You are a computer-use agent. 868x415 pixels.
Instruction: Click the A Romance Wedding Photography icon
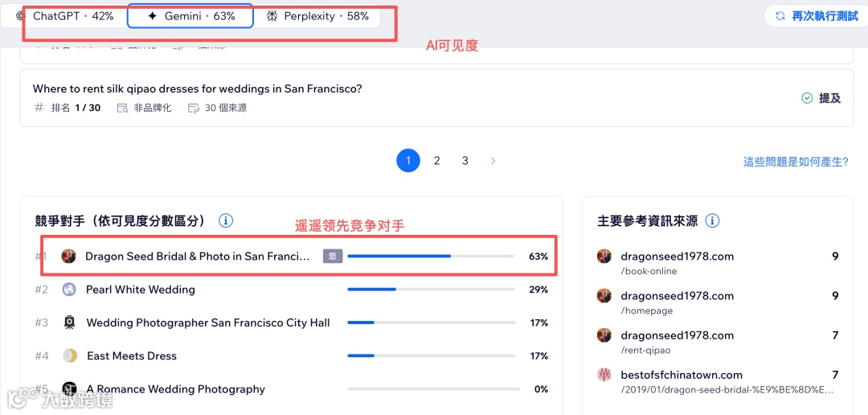tap(69, 389)
